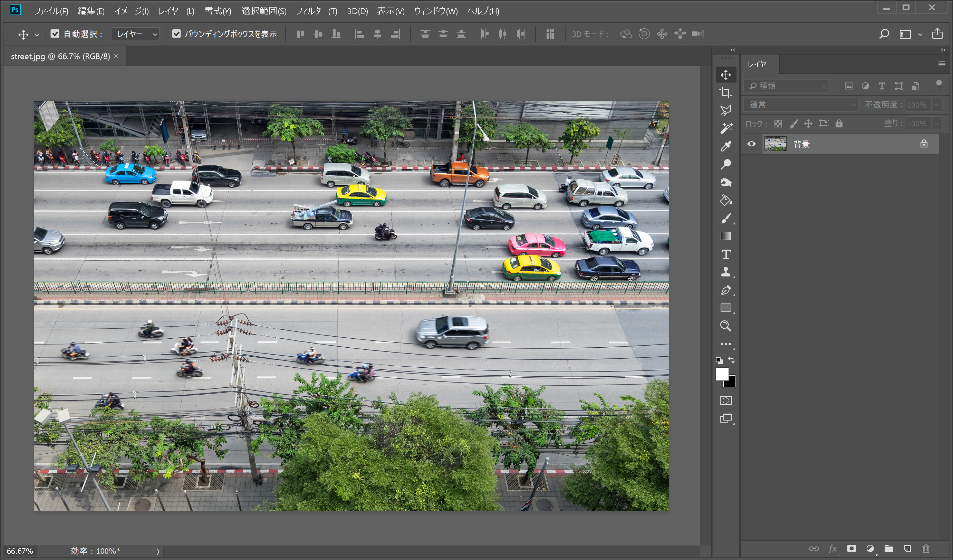953x560 pixels.
Task: Click the 背景 layer thumbnail
Action: tap(775, 144)
